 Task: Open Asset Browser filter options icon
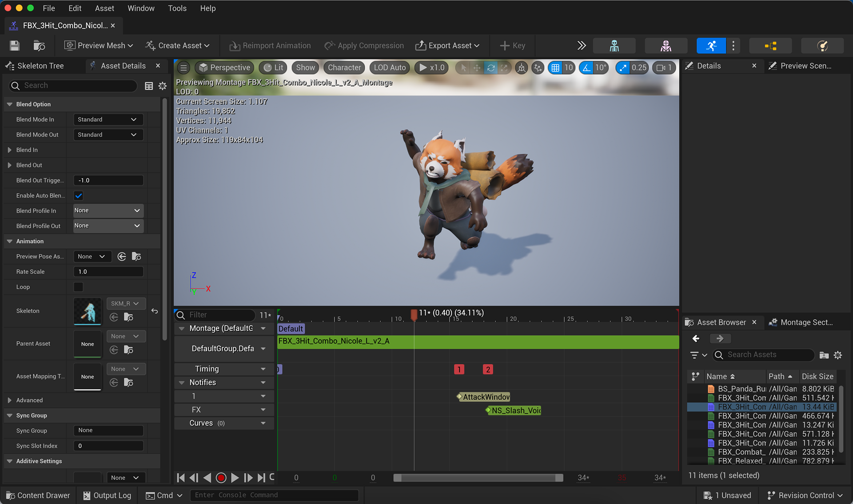pyautogui.click(x=698, y=355)
